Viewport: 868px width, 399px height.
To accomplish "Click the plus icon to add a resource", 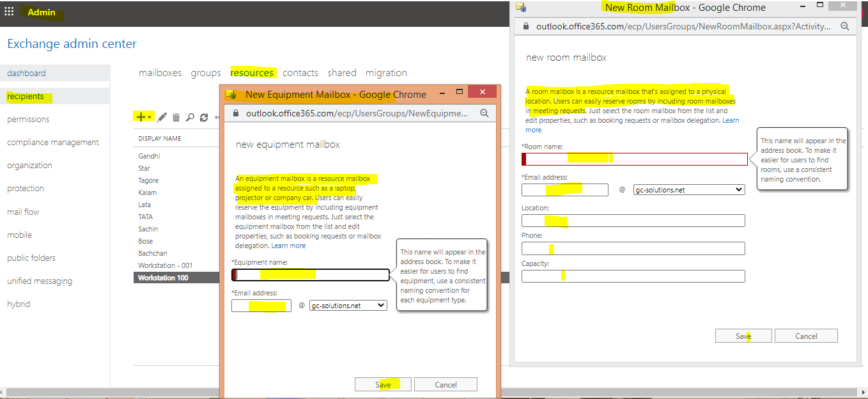I will [x=141, y=117].
